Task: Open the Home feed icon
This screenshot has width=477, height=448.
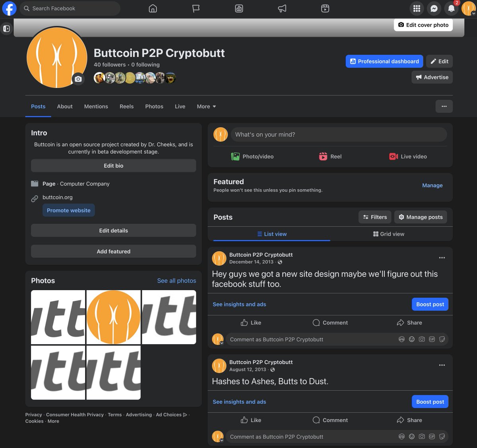Action: click(153, 8)
